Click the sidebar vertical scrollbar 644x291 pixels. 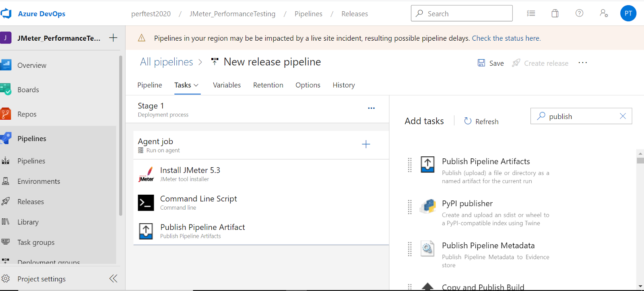[121, 136]
